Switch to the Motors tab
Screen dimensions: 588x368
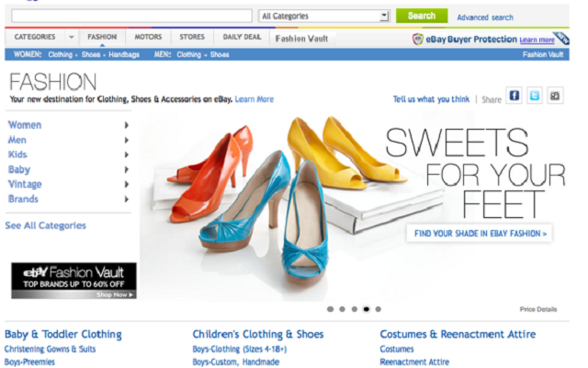pyautogui.click(x=148, y=38)
